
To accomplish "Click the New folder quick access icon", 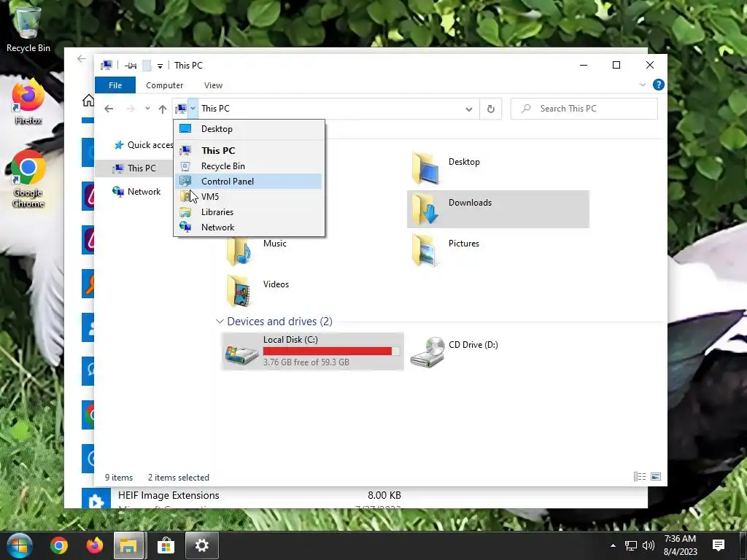I will (147, 66).
